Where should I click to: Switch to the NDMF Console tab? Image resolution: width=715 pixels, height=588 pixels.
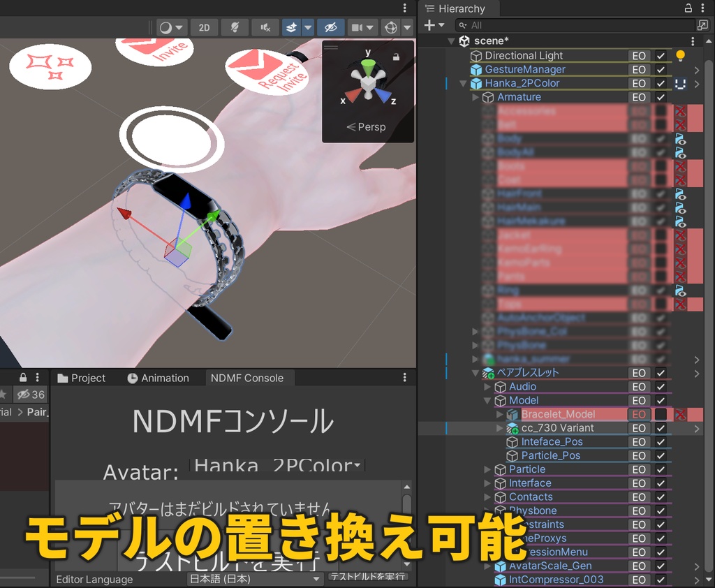249,378
